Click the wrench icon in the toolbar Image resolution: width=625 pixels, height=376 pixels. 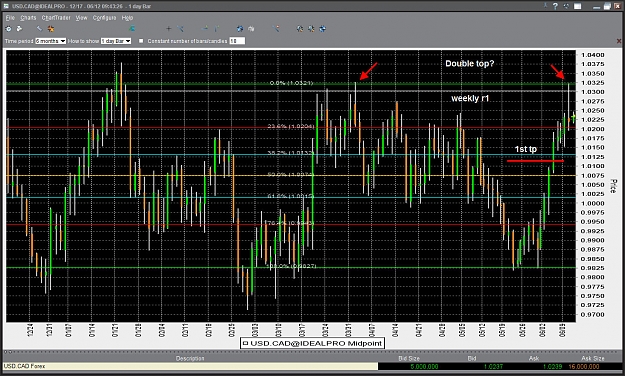(39, 29)
